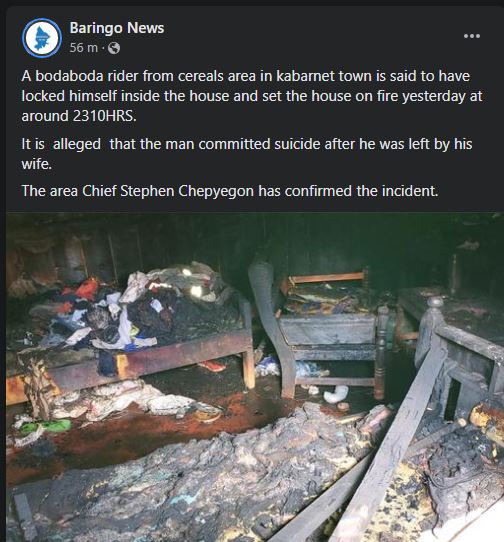The width and height of the screenshot is (504, 542).
Task: Click the '2310HRS' time text
Action: click(105, 116)
